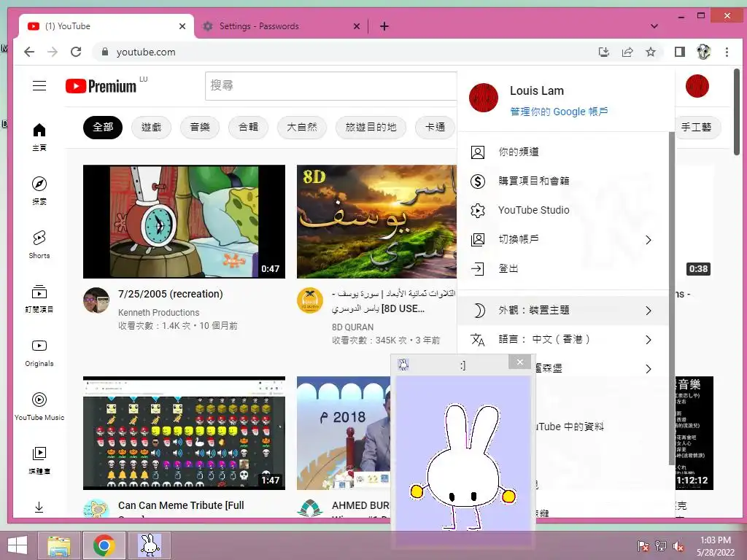The image size is (747, 560).
Task: Open Originals in the sidebar
Action: [x=39, y=353]
